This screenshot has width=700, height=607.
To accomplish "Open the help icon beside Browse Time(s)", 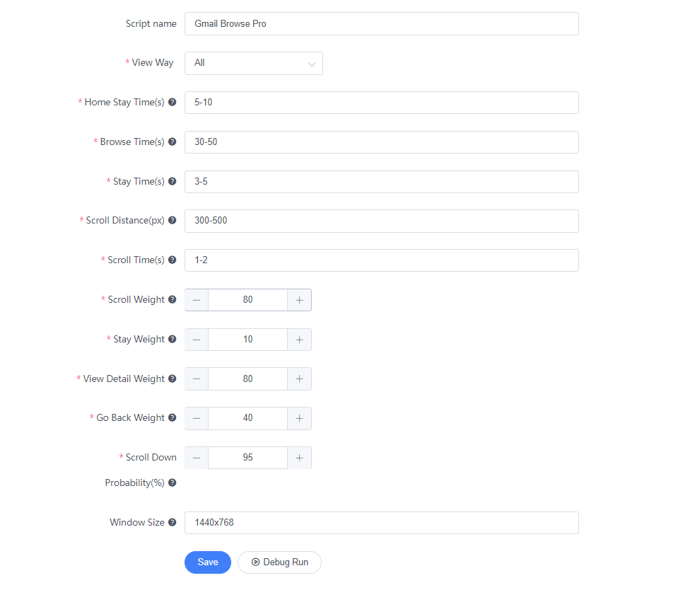I will point(173,141).
